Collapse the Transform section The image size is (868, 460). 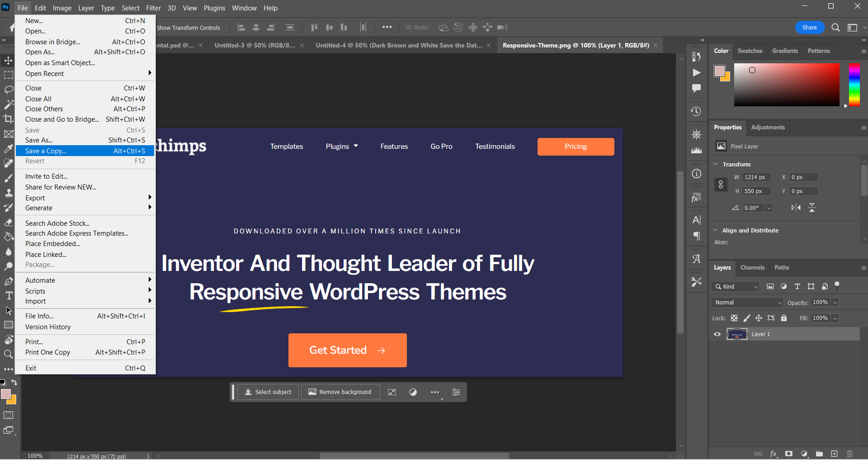716,164
